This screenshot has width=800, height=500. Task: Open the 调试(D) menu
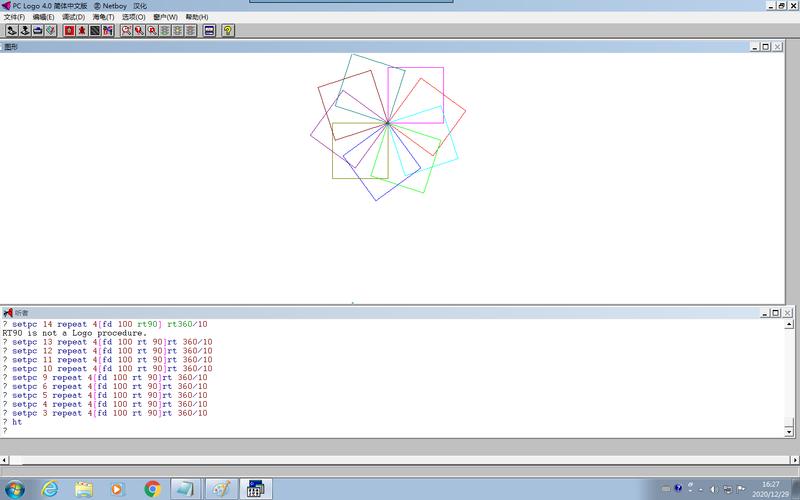73,17
